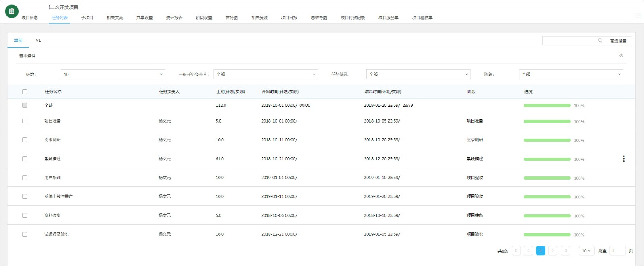644x266 pixels.
Task: Toggle the select-all header checkbox
Action: (x=25, y=92)
